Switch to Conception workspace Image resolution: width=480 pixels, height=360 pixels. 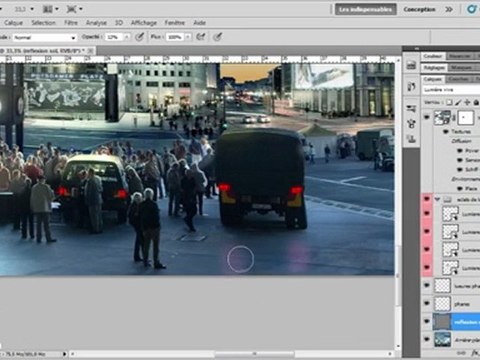(419, 9)
